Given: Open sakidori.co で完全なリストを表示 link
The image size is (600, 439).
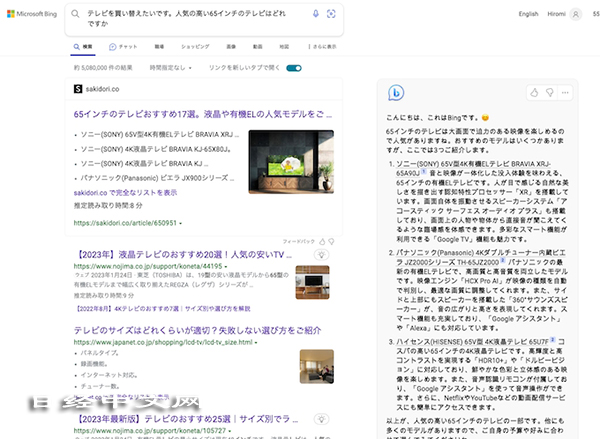Looking at the screenshot, I should [x=125, y=193].
